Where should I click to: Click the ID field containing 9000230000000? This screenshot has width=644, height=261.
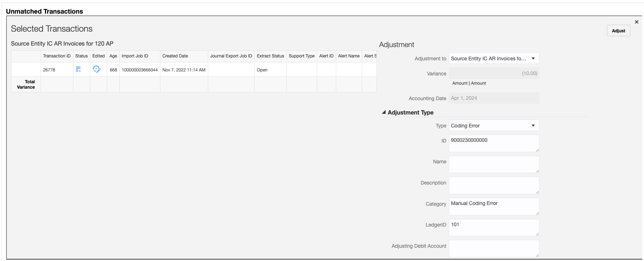[494, 143]
